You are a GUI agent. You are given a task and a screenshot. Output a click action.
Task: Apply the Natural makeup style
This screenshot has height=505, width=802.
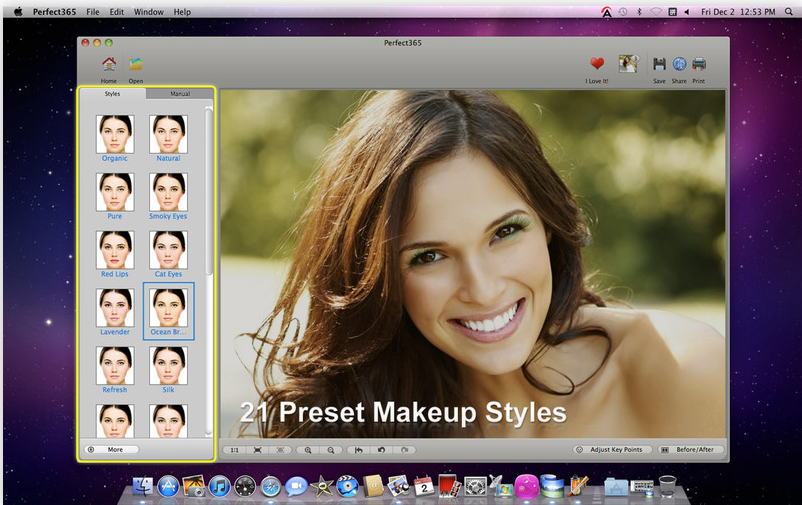[168, 138]
